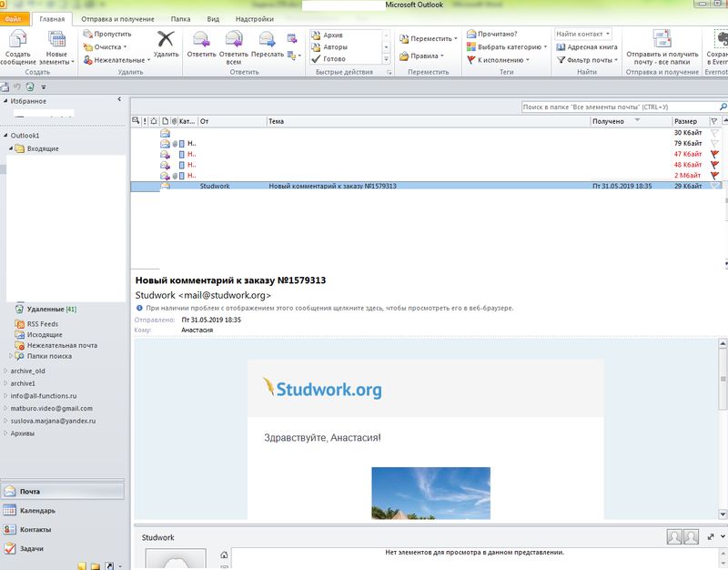
Task: Toggle the red flag on the 47 Кбайт message
Action: (x=714, y=154)
